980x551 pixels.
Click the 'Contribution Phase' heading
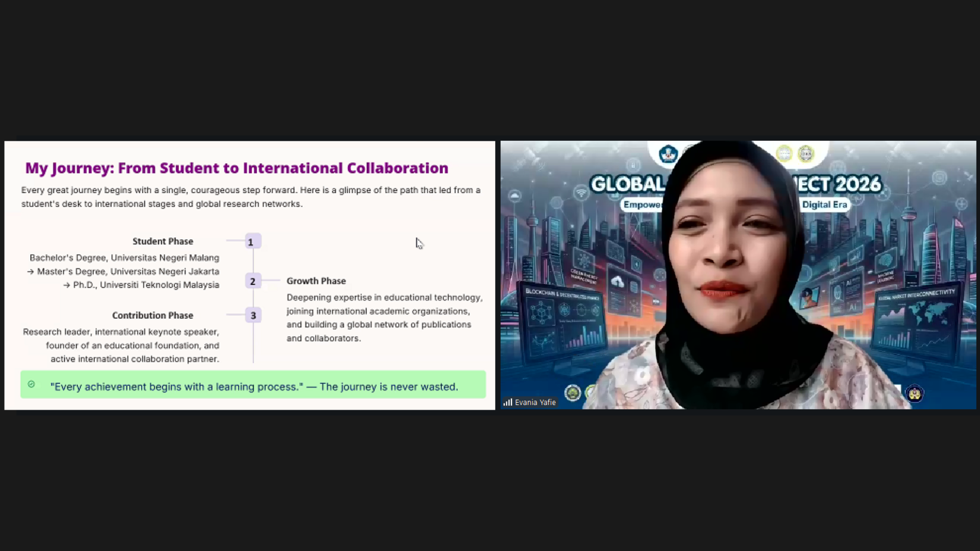[153, 315]
